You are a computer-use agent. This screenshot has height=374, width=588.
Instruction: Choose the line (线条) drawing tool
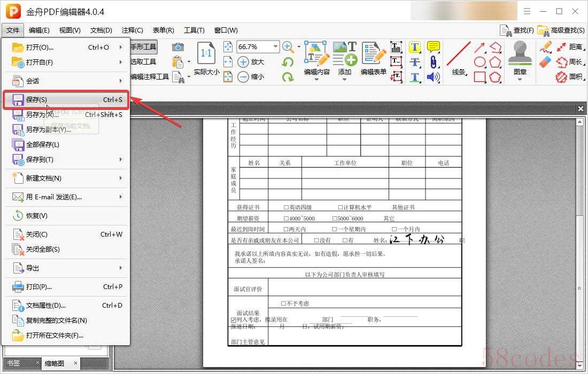pyautogui.click(x=459, y=58)
